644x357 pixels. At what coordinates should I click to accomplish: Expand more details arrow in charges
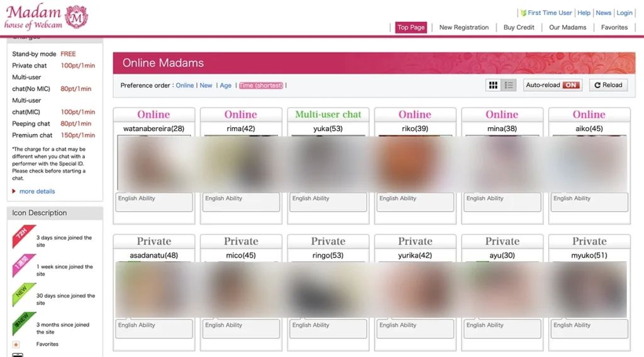pos(14,191)
